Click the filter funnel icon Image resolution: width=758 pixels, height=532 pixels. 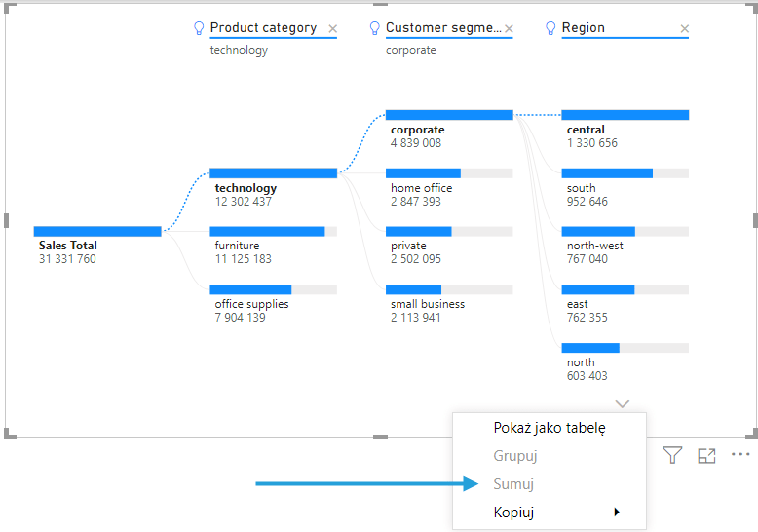672,455
